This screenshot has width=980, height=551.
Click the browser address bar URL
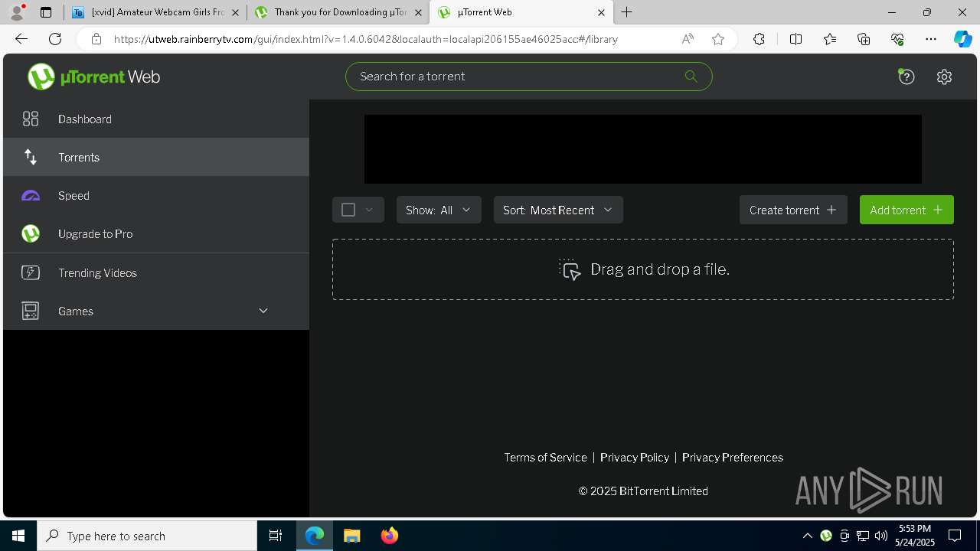point(366,39)
